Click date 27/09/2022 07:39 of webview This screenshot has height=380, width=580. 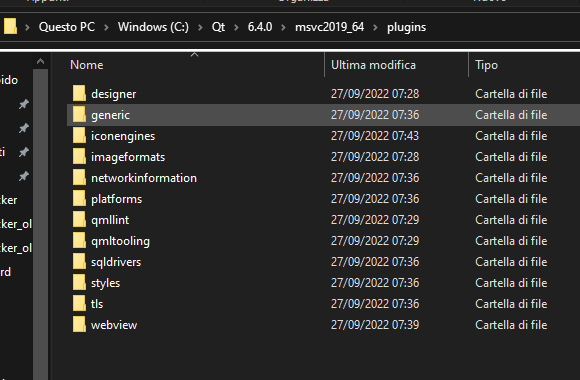click(x=375, y=325)
